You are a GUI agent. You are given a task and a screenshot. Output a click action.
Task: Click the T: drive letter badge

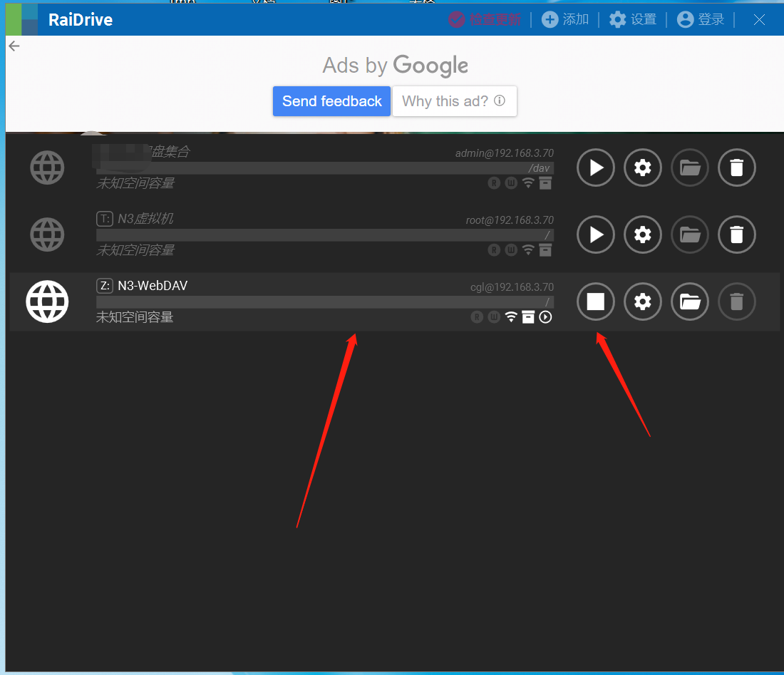pyautogui.click(x=105, y=219)
